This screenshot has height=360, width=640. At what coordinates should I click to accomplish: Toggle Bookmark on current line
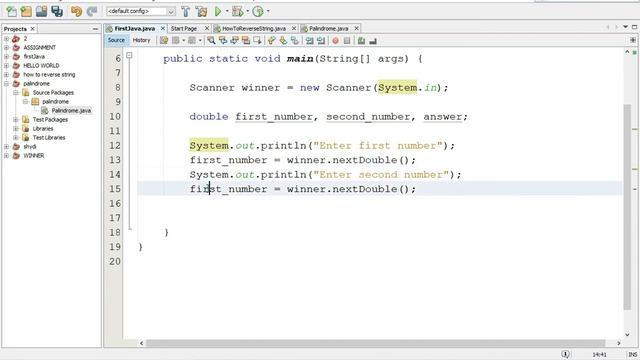coord(294,40)
